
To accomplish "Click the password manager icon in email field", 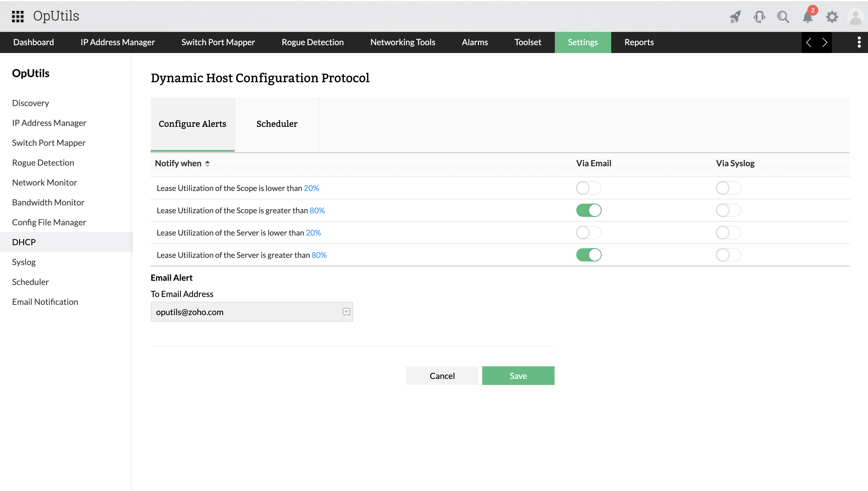I will 347,311.
